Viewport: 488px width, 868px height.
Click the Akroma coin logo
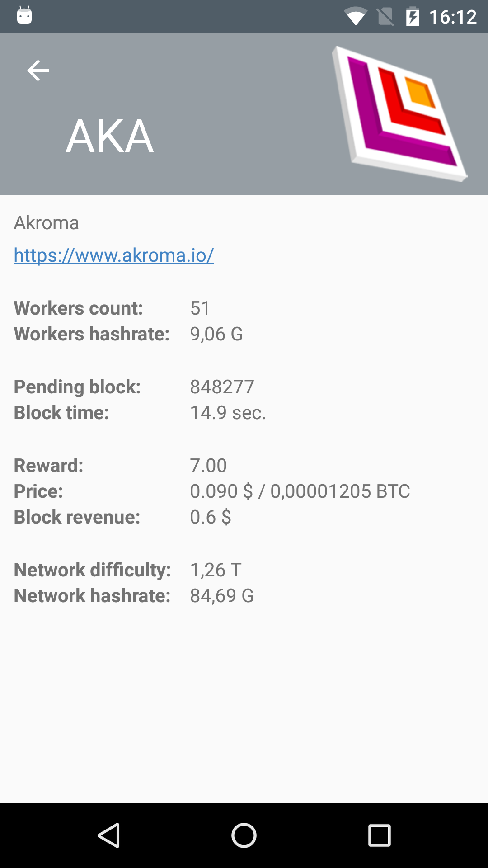(399, 113)
